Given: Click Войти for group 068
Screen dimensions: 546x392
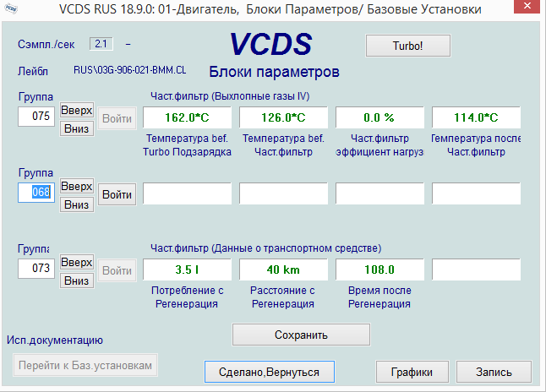Looking at the screenshot, I should [x=117, y=194].
